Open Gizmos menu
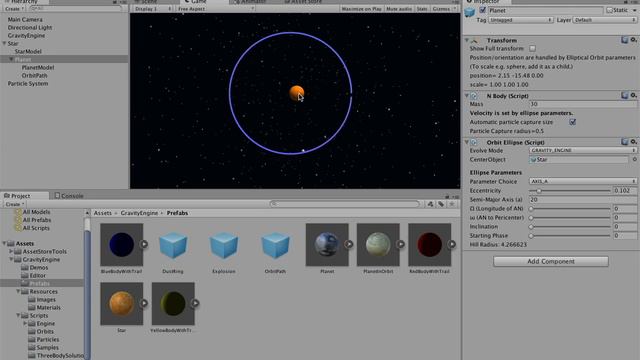 point(444,9)
